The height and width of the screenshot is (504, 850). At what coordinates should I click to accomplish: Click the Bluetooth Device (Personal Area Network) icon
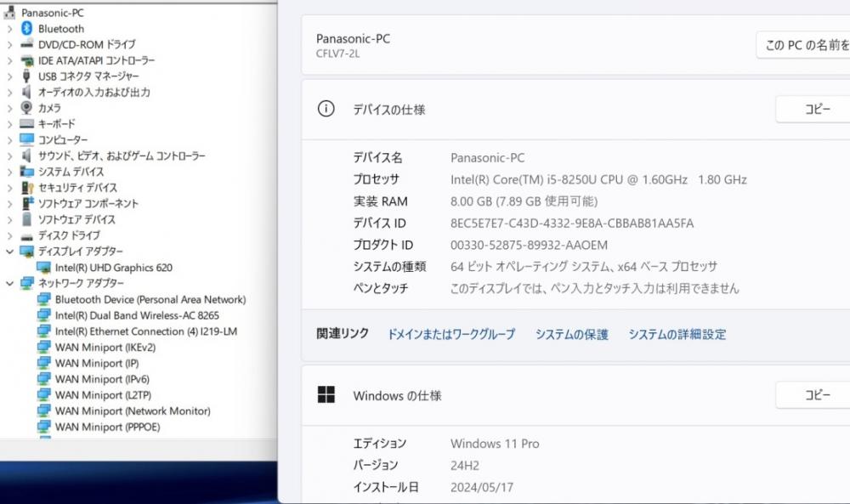(44, 299)
